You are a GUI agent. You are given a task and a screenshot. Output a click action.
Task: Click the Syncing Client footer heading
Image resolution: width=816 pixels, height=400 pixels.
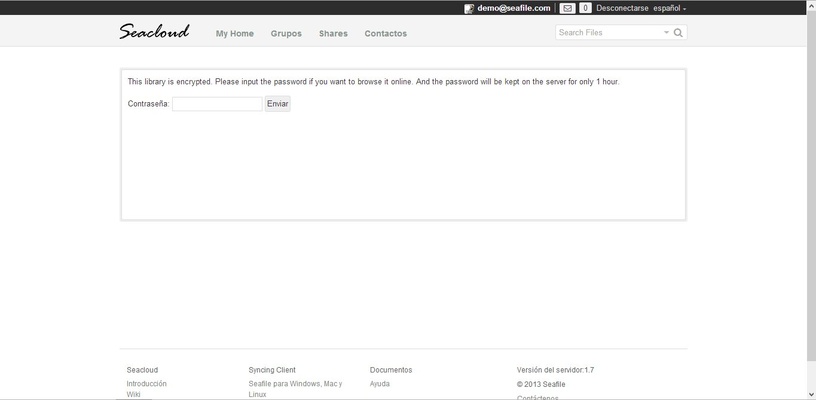coord(272,370)
